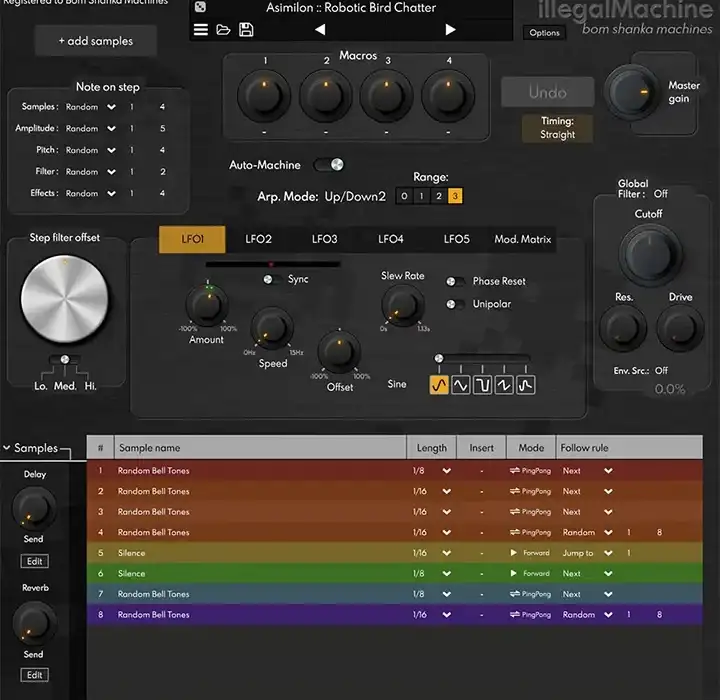
Task: Toggle the LFO Sync switch
Action: (x=271, y=279)
